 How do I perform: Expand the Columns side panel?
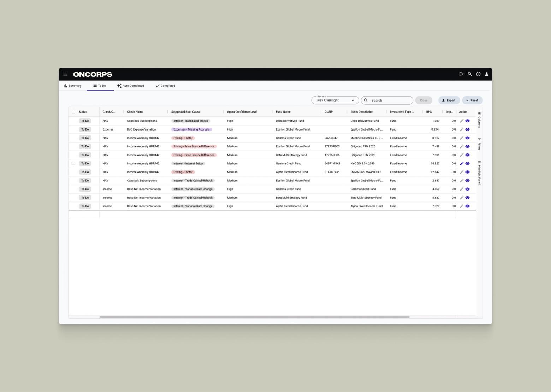479,120
